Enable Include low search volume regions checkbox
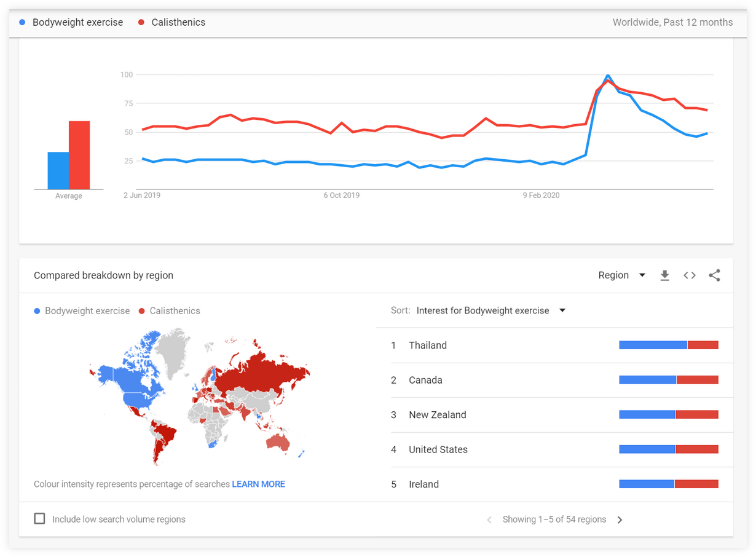 [39, 519]
